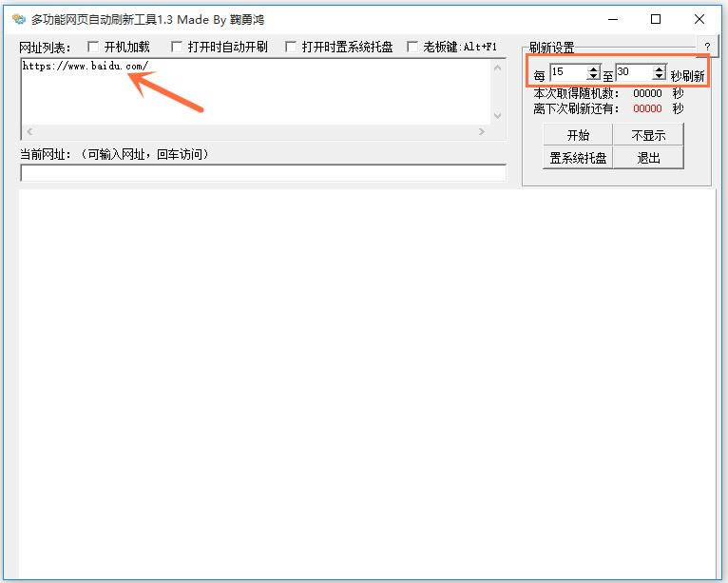Click URL list scroll right arrow
Viewport: 728px width, 583px height.
pos(482,132)
